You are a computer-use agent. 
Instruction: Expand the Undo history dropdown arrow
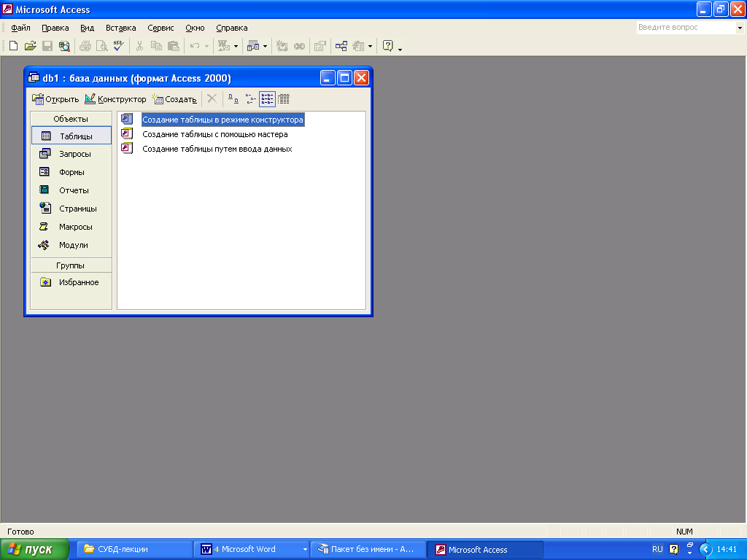[206, 46]
